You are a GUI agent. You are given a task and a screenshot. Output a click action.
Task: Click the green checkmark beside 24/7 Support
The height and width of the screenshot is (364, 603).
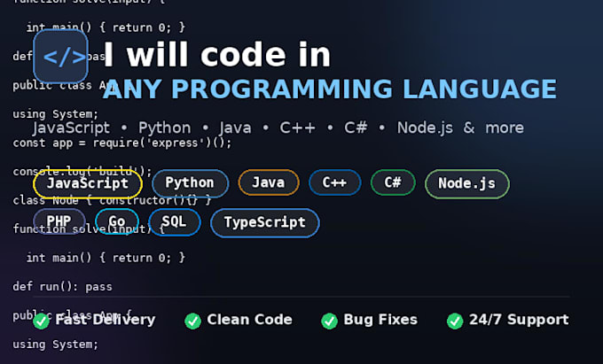[x=455, y=321]
